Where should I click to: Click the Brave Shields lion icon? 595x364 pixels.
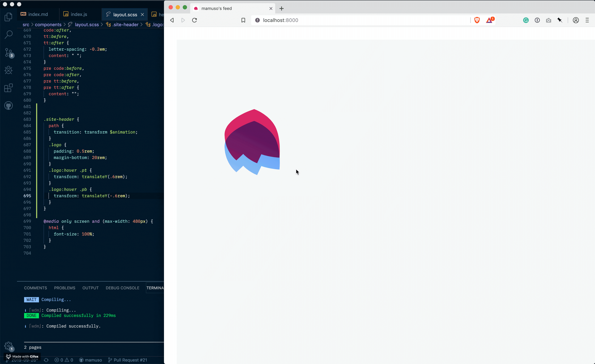click(x=477, y=20)
